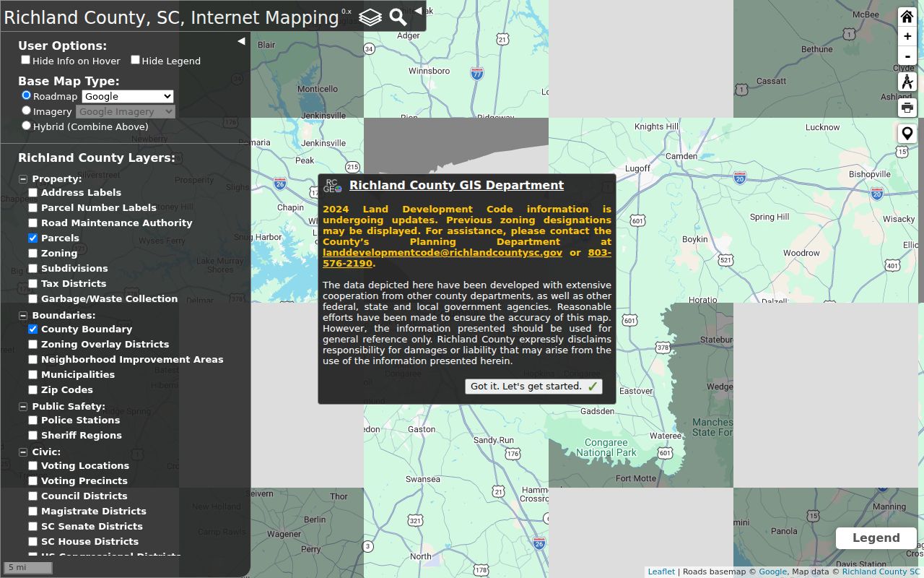The height and width of the screenshot is (578, 924).
Task: Click the 803-576-2190 phone link
Action: click(x=467, y=258)
